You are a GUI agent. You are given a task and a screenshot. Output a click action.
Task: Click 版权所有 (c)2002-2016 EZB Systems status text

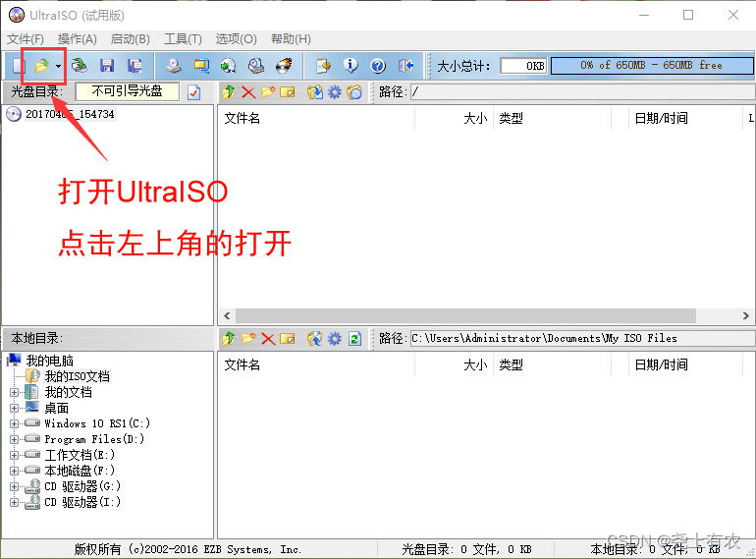(189, 549)
